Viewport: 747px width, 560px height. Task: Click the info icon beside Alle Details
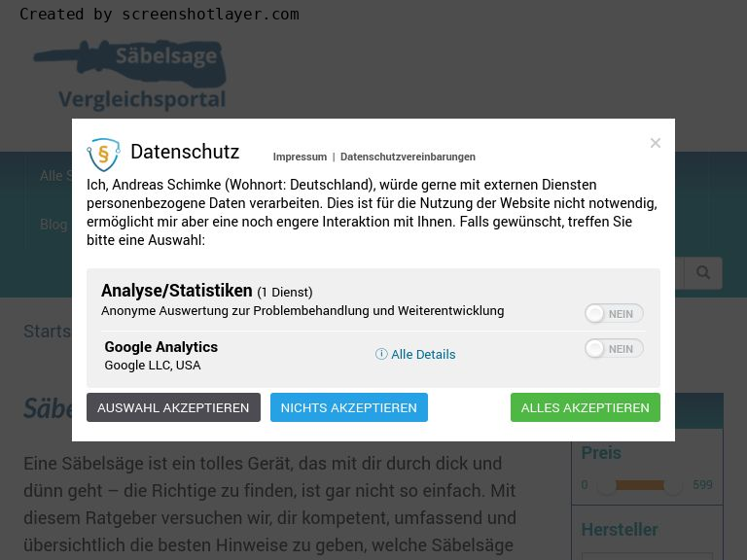(381, 354)
